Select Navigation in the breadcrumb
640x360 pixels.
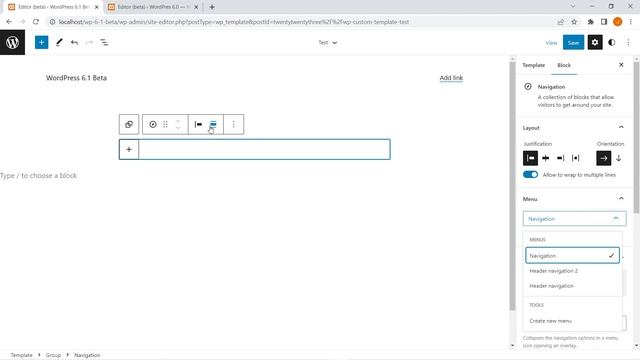(87, 355)
